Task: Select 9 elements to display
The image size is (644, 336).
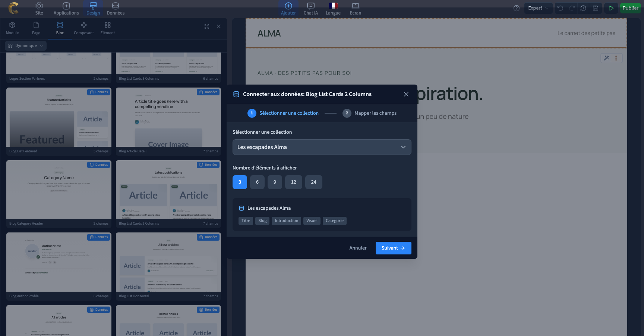Action: (x=275, y=182)
